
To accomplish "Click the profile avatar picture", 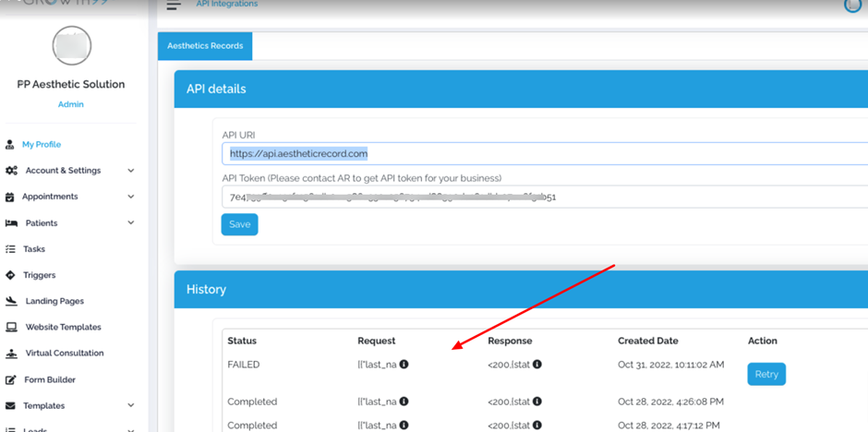I will [72, 46].
